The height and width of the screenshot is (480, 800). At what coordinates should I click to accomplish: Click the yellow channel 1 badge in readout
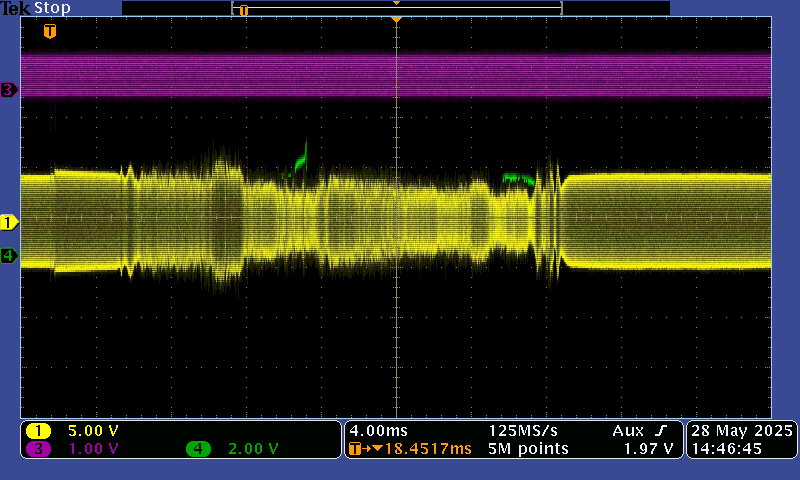pos(39,431)
